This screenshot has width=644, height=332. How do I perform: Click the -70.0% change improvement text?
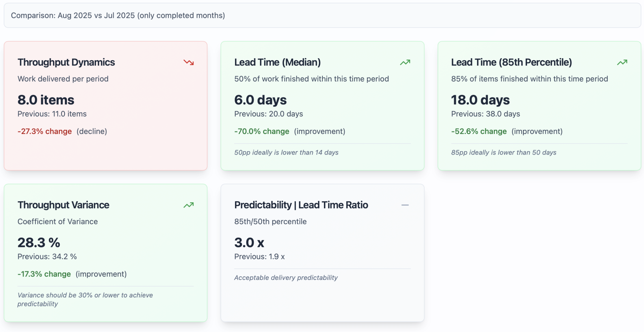tap(262, 131)
